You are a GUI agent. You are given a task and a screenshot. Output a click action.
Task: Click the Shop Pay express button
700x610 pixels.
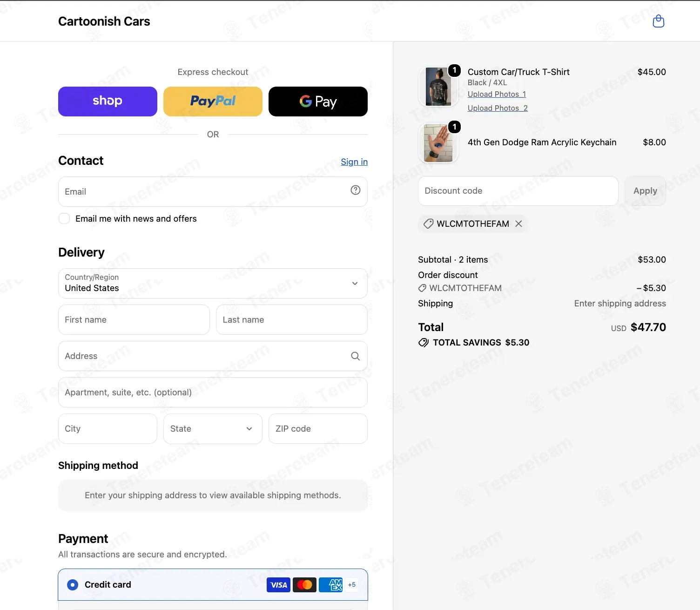[x=108, y=102]
